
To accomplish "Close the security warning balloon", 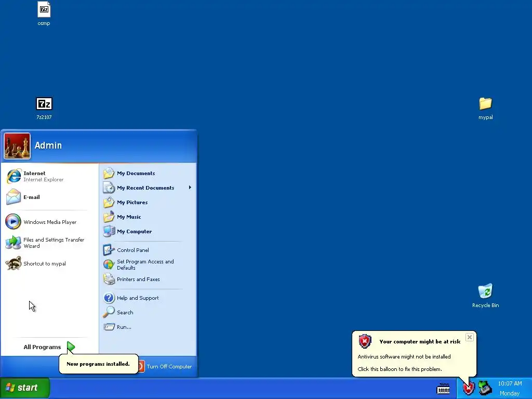I will click(x=470, y=337).
